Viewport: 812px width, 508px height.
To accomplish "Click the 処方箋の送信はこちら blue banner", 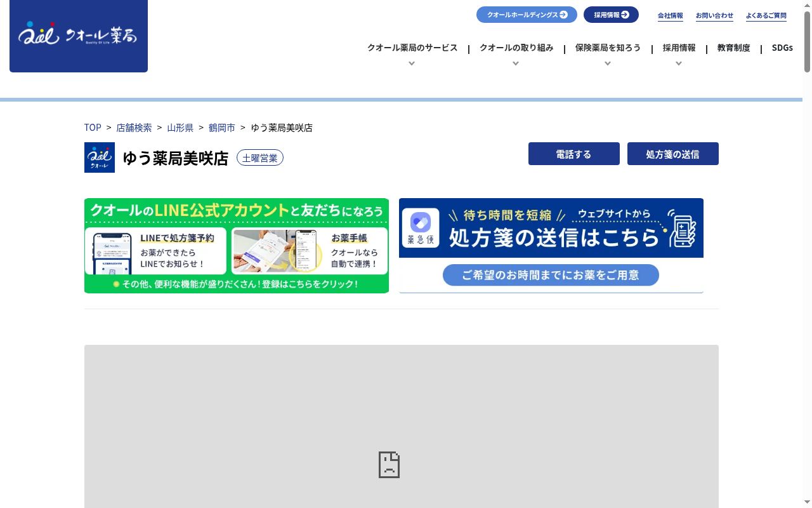I will click(551, 246).
